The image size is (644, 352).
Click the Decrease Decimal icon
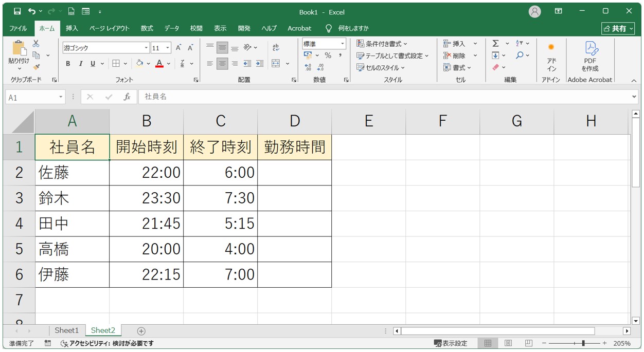click(x=320, y=67)
